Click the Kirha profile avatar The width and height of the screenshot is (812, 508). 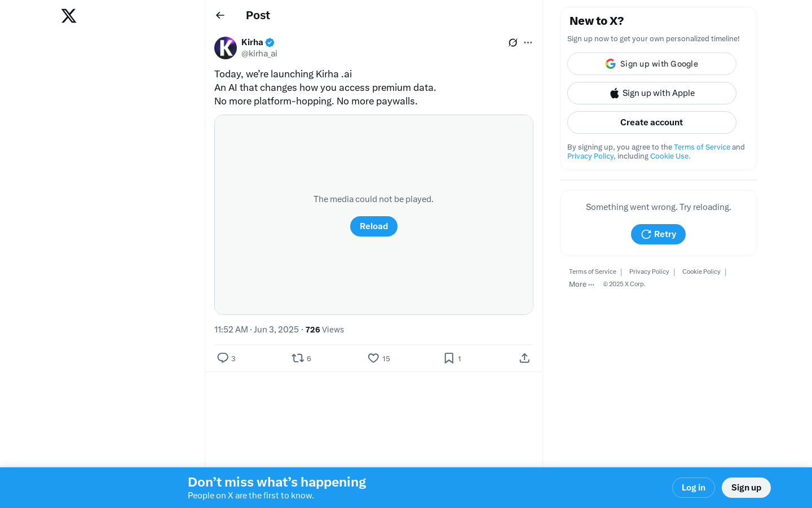pos(226,48)
